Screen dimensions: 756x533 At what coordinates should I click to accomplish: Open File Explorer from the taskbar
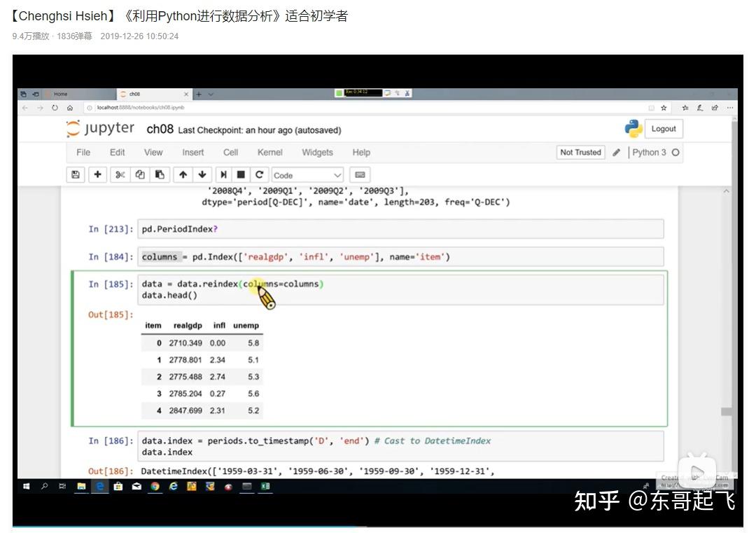pos(81,486)
